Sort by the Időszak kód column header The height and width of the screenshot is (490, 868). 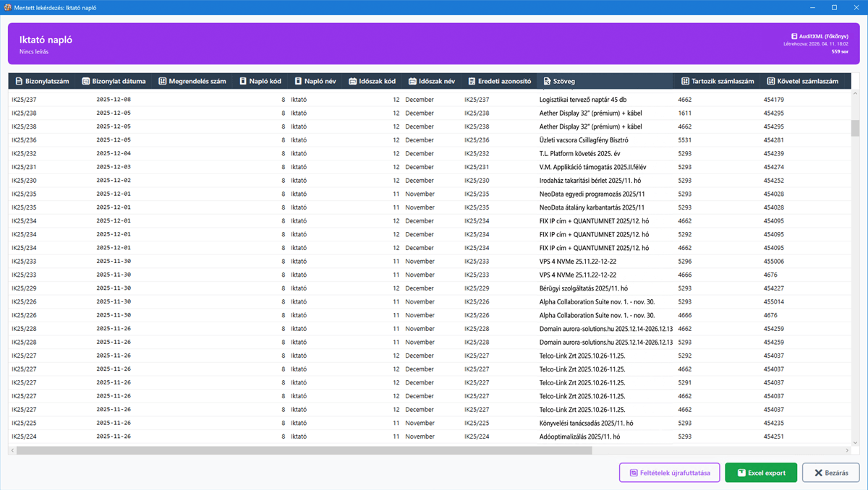[x=372, y=82]
